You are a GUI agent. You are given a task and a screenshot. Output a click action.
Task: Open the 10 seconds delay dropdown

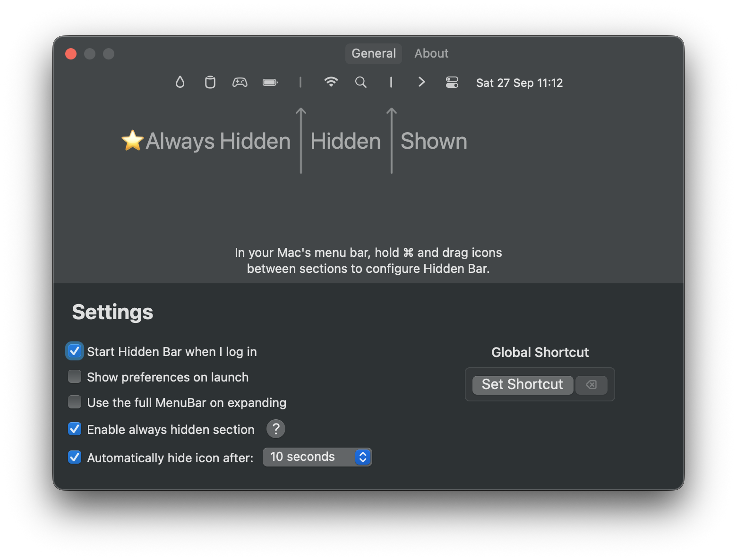click(317, 457)
